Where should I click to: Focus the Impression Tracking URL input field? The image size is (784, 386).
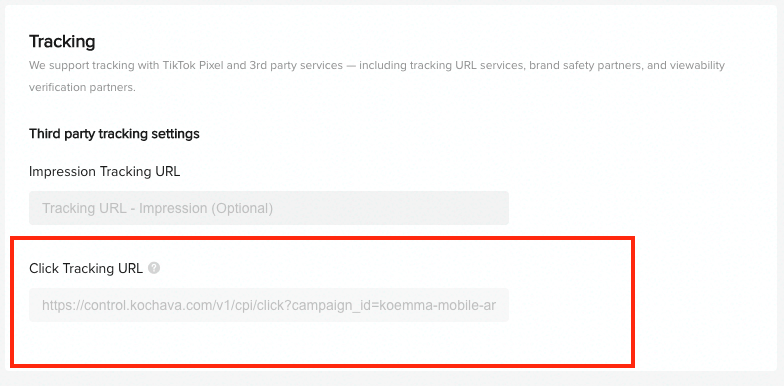click(269, 208)
